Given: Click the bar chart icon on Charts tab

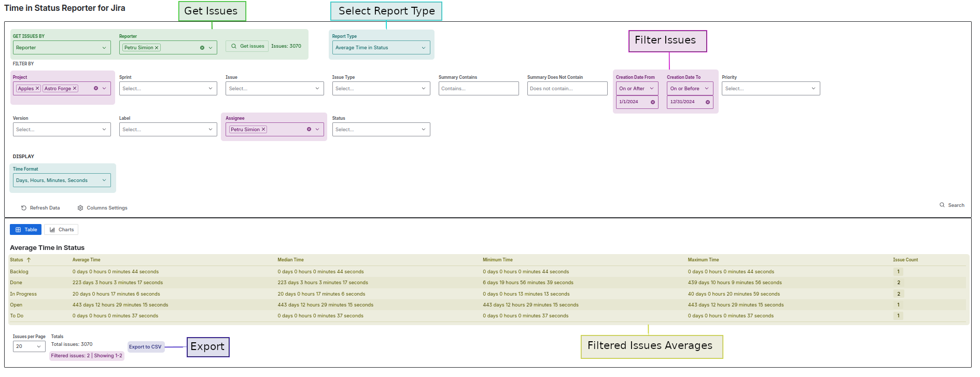Looking at the screenshot, I should [52, 230].
